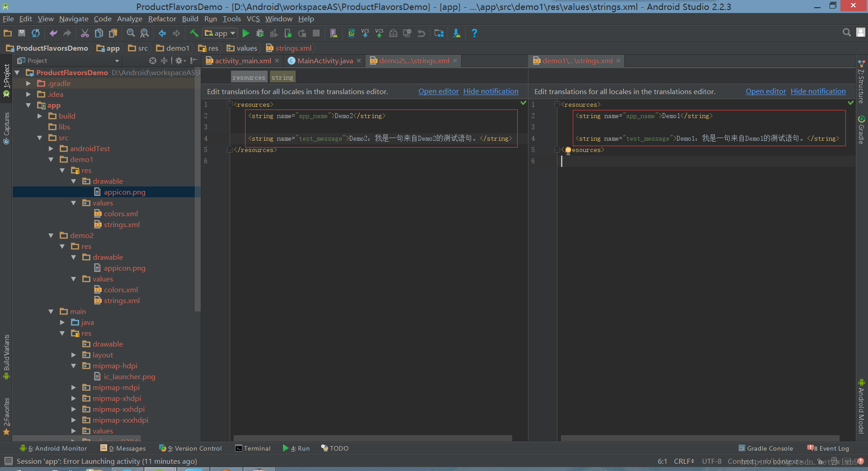Click Open editor link in left editor

(x=439, y=91)
